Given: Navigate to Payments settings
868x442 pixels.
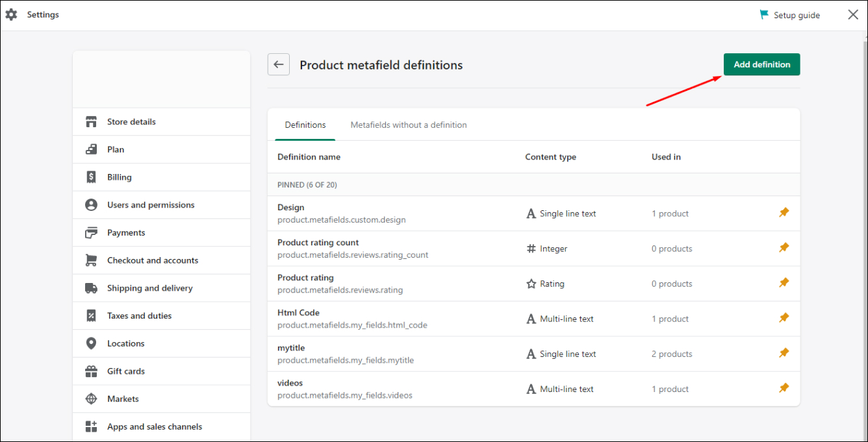Looking at the screenshot, I should click(x=161, y=232).
